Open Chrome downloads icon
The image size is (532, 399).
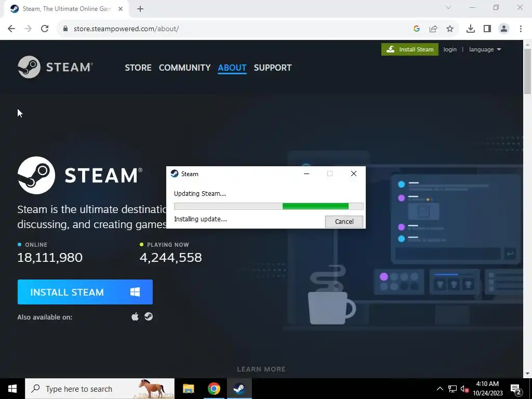click(x=471, y=29)
